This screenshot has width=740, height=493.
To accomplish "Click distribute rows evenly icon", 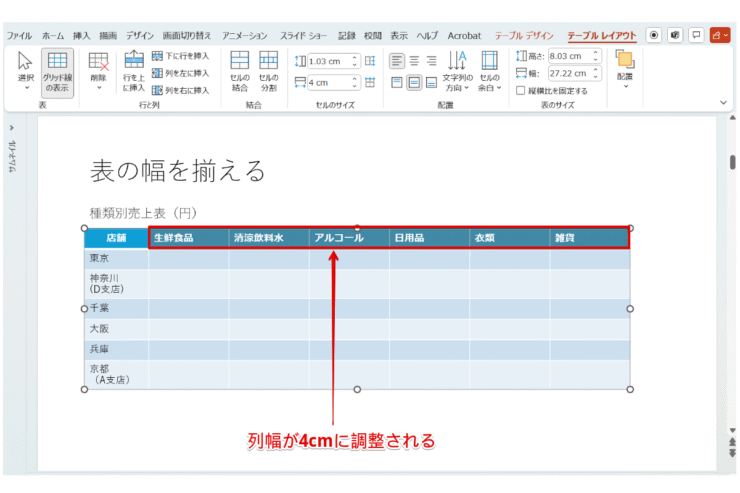I will [370, 61].
